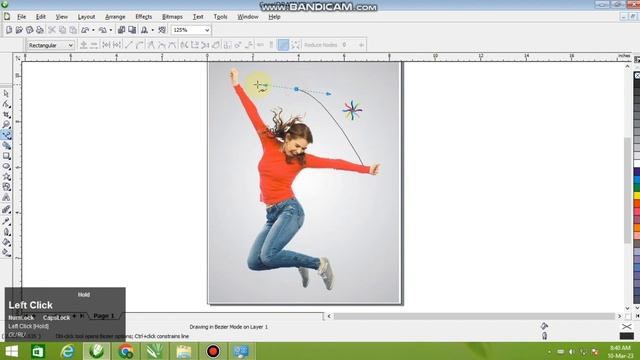This screenshot has height=360, width=640.
Task: Click the Import icon
Action: point(121,30)
